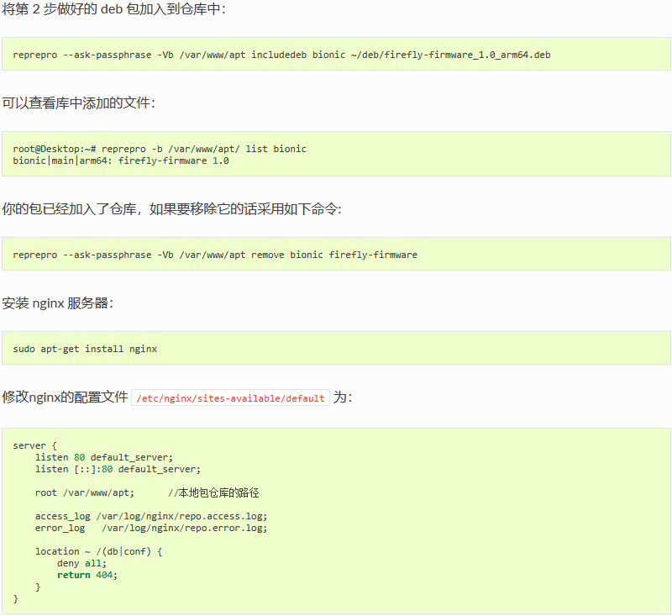Click the 'sudo apt-get install nginx' command

point(85,349)
